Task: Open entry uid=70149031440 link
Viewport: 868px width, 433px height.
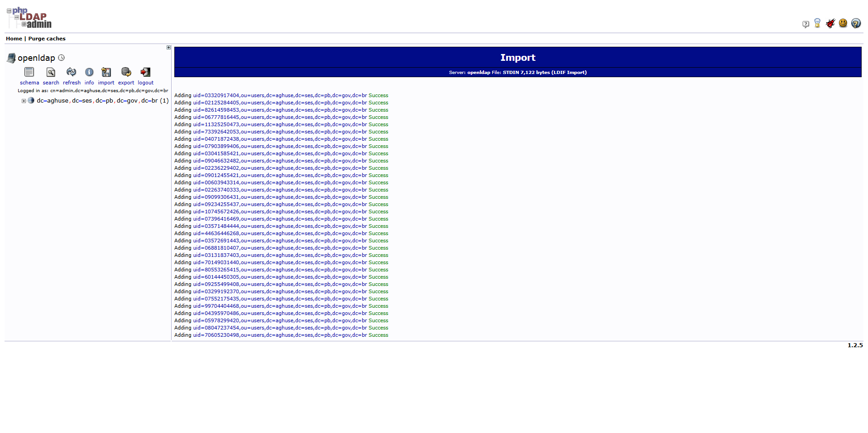Action: pos(280,262)
